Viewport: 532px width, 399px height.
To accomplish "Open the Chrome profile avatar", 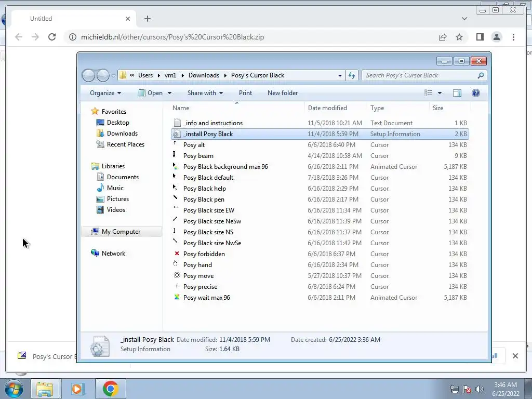I will (x=496, y=37).
